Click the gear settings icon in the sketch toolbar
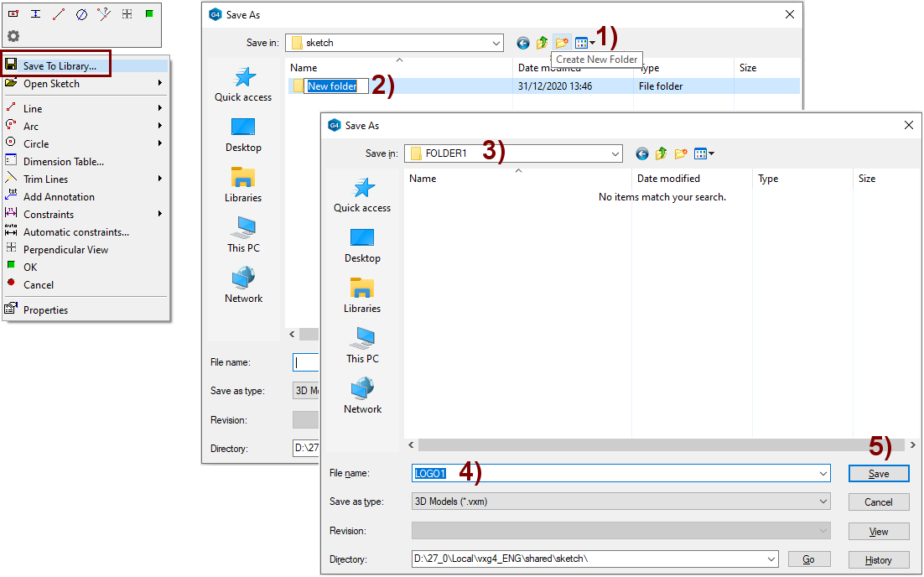Viewport: 924px width, 577px height. [x=13, y=36]
